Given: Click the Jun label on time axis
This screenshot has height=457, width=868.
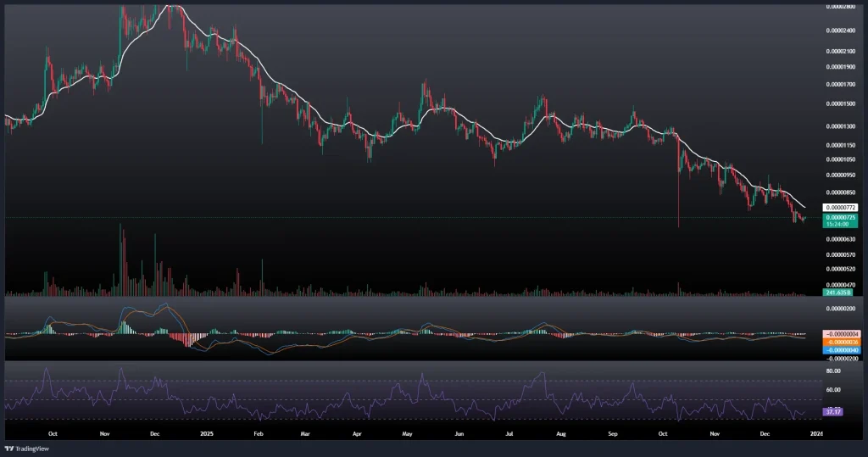Looking at the screenshot, I should (x=459, y=432).
